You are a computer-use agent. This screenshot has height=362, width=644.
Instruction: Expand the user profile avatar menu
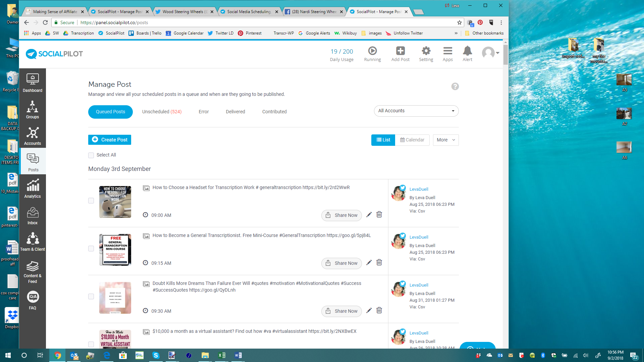tap(490, 53)
